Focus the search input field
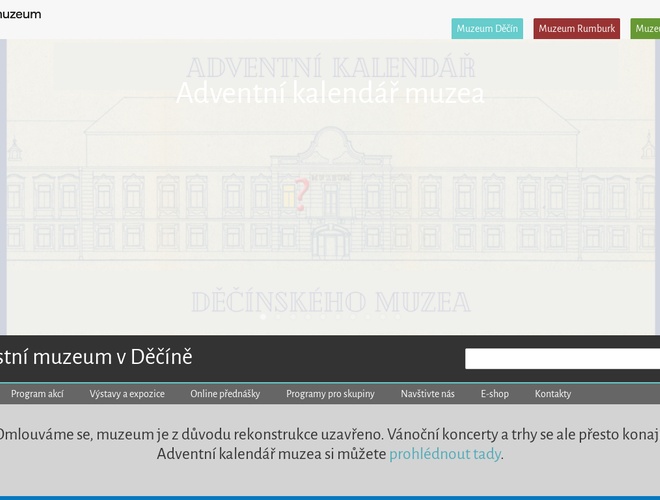The image size is (660, 500). pos(562,359)
